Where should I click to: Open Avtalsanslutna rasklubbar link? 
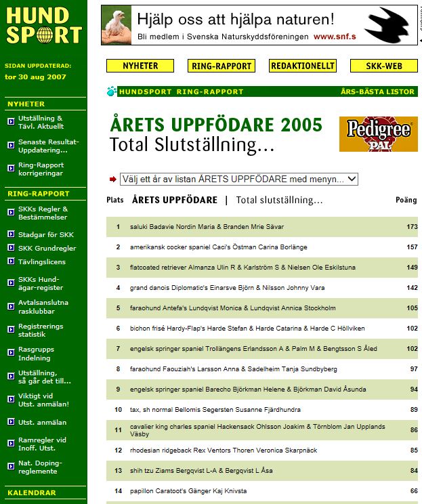click(43, 307)
